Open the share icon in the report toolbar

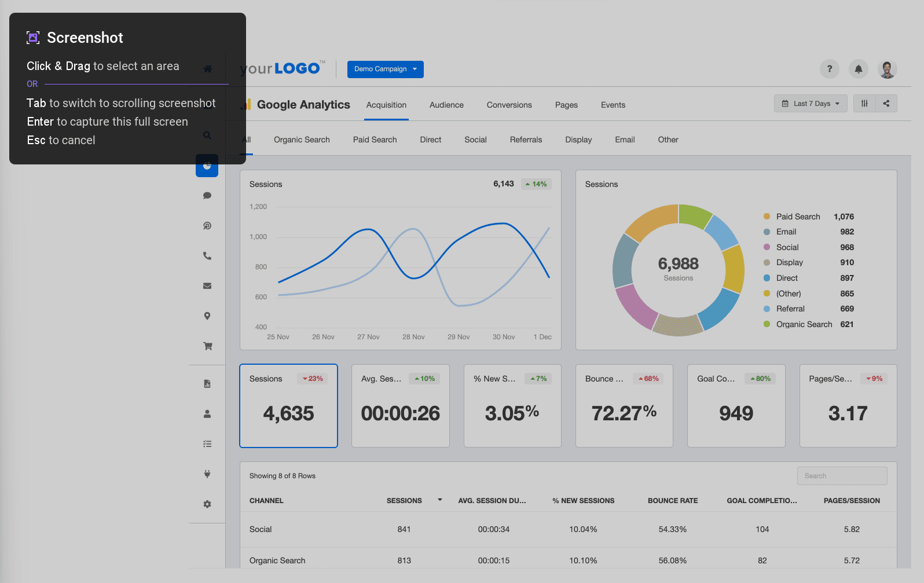[886, 104]
